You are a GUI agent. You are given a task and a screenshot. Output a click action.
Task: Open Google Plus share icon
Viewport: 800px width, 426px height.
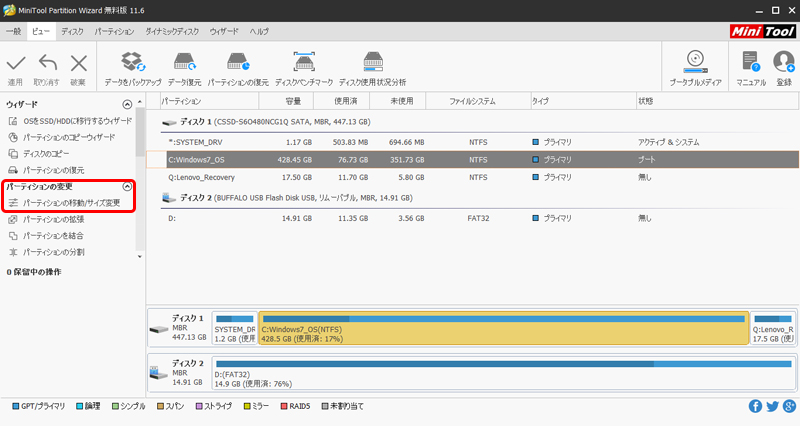[x=789, y=406]
